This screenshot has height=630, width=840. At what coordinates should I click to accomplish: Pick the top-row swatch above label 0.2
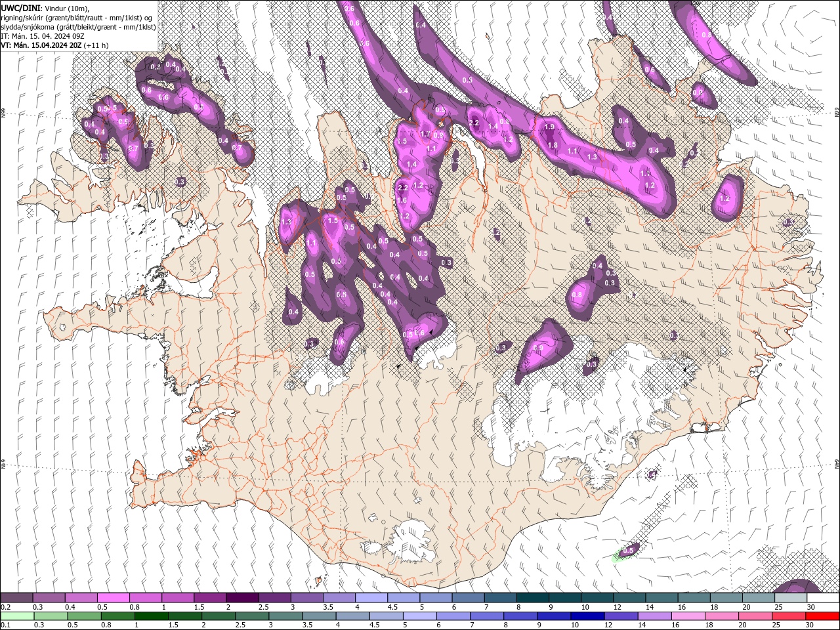click(16, 598)
